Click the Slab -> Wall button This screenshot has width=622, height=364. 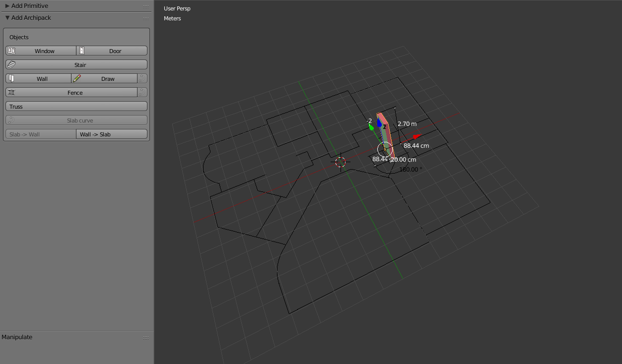(41, 134)
